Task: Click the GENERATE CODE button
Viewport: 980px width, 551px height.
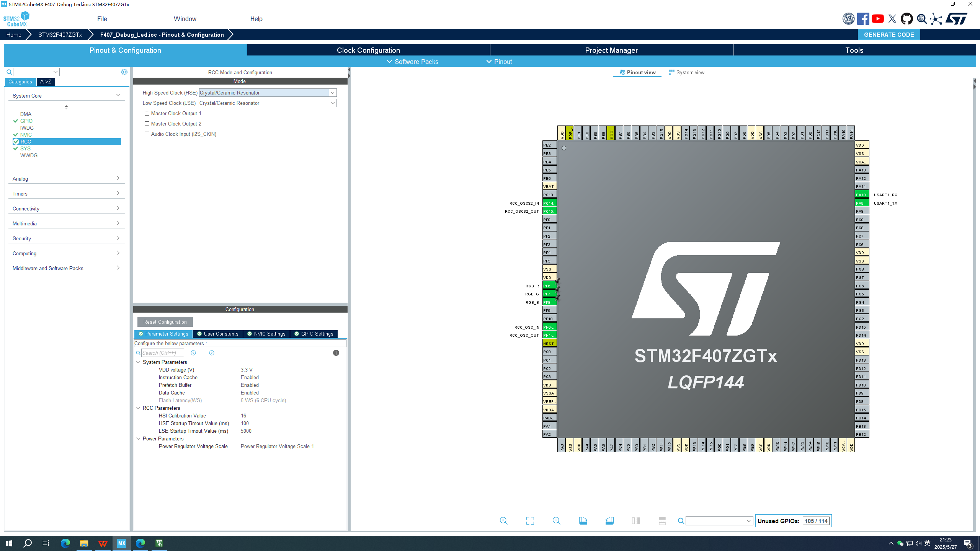Action: [x=889, y=34]
